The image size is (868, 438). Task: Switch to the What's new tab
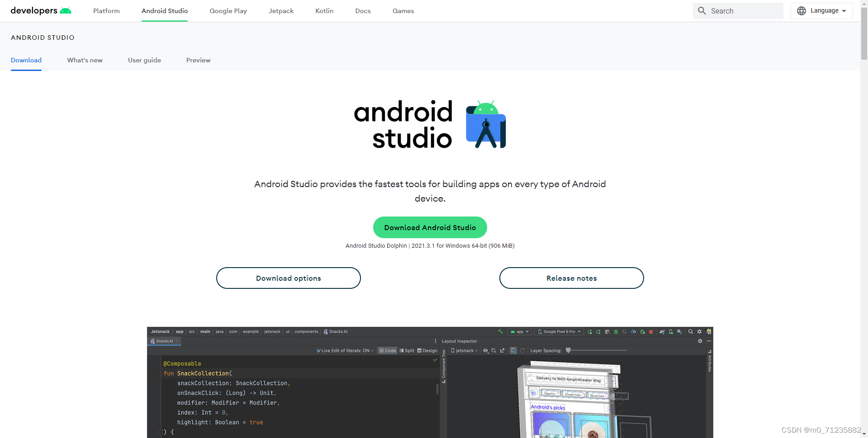pos(85,60)
